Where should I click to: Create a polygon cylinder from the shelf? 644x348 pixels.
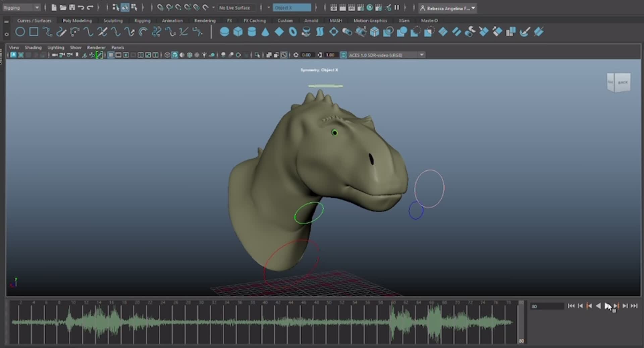click(x=251, y=32)
